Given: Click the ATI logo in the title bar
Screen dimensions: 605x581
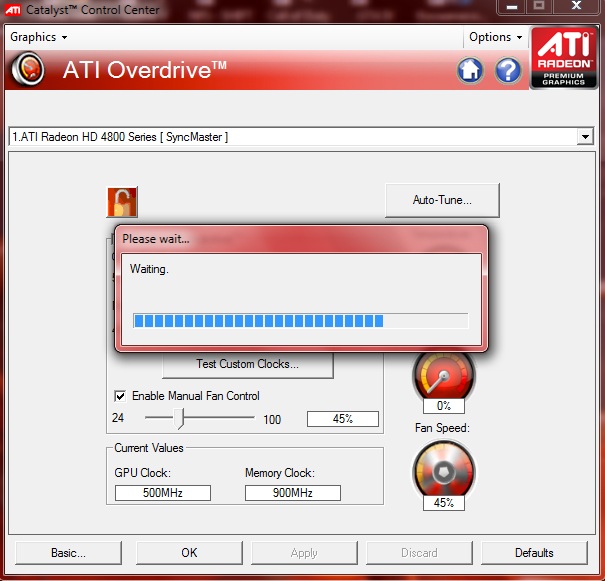Looking at the screenshot, I should click(x=13, y=10).
